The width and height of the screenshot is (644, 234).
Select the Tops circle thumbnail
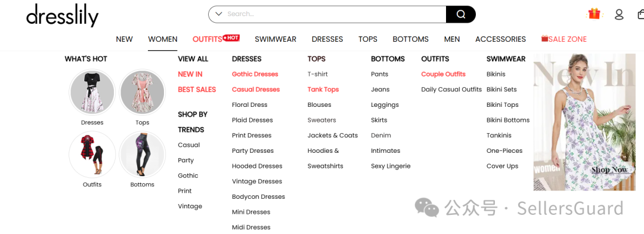(142, 92)
